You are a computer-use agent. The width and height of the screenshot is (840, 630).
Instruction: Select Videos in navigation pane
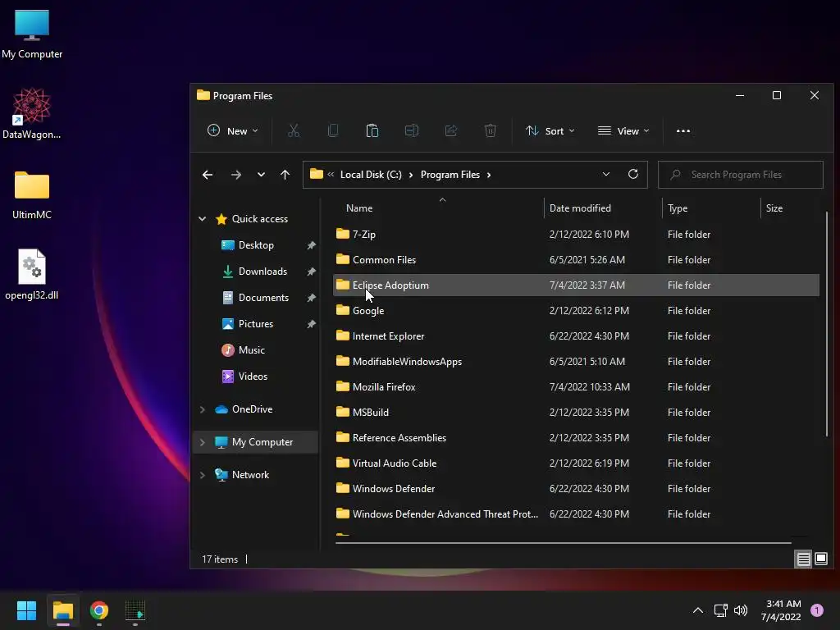[x=253, y=376]
